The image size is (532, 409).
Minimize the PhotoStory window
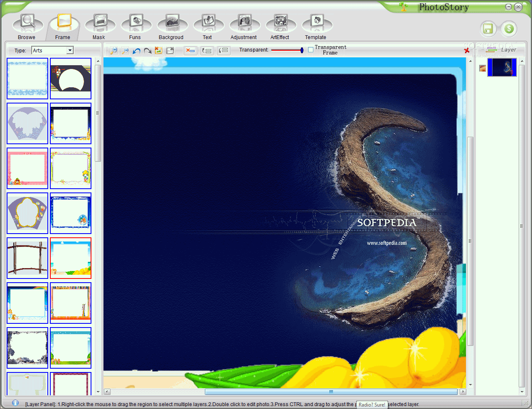tap(509, 7)
